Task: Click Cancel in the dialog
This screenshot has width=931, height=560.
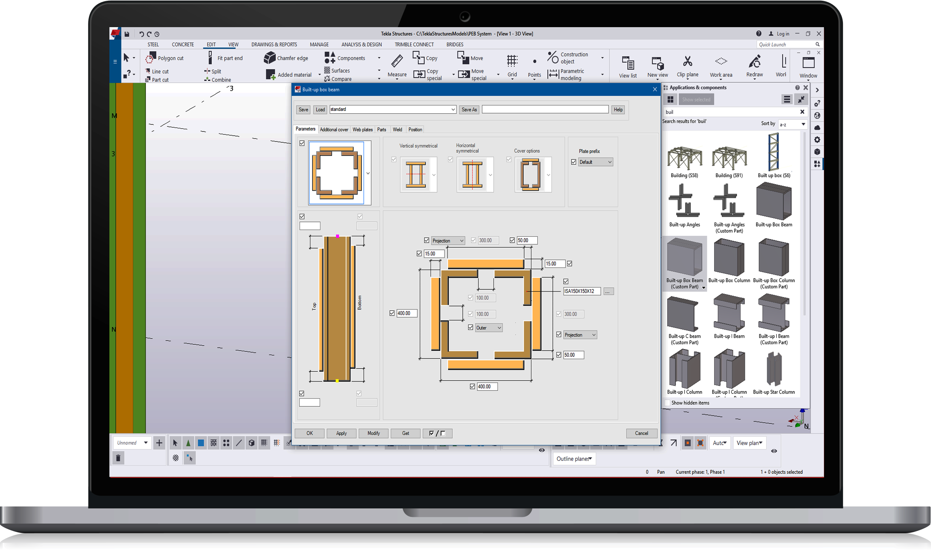Action: point(641,434)
